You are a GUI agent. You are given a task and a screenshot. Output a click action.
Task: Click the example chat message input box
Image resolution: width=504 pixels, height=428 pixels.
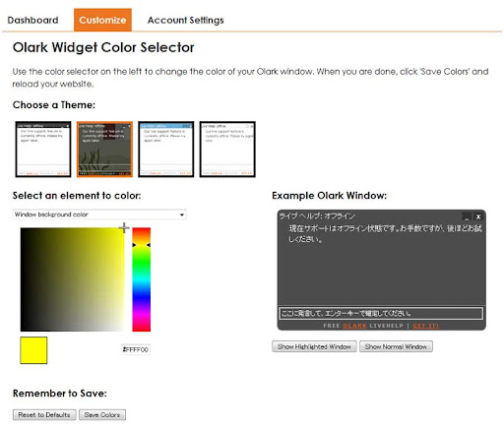click(x=381, y=313)
